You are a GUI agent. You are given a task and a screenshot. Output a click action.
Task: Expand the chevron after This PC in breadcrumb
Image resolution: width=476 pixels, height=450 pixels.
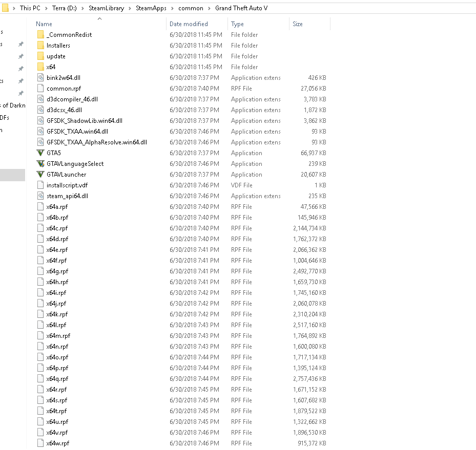(46, 9)
